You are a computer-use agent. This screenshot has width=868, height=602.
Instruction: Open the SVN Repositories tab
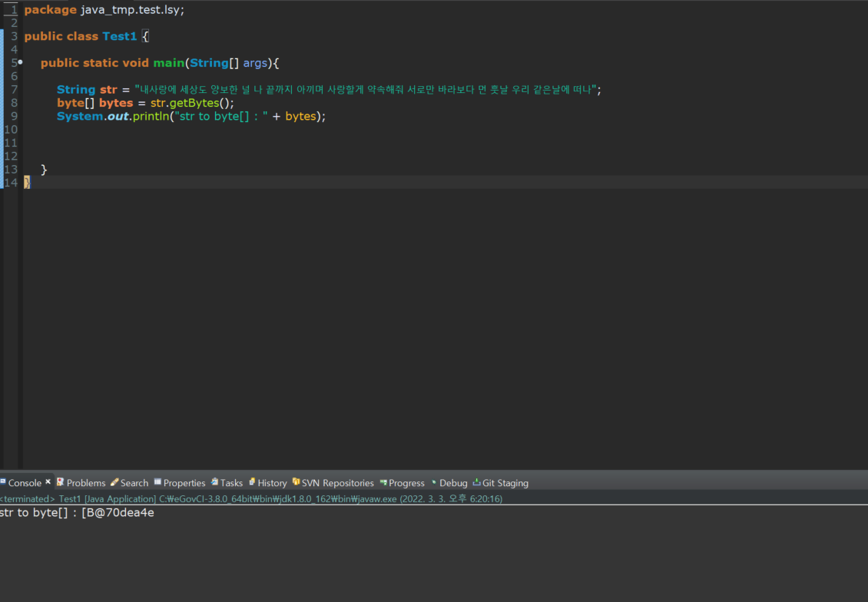click(x=333, y=482)
